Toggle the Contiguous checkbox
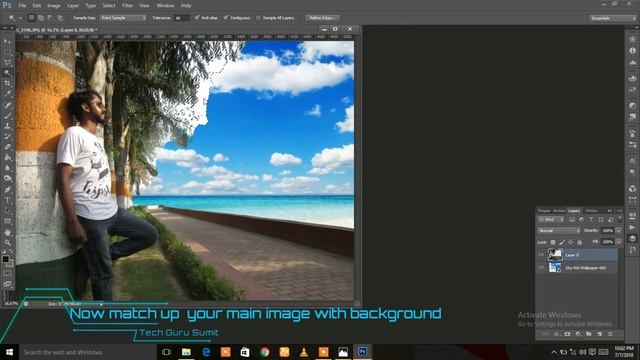640x360 pixels. (x=226, y=18)
